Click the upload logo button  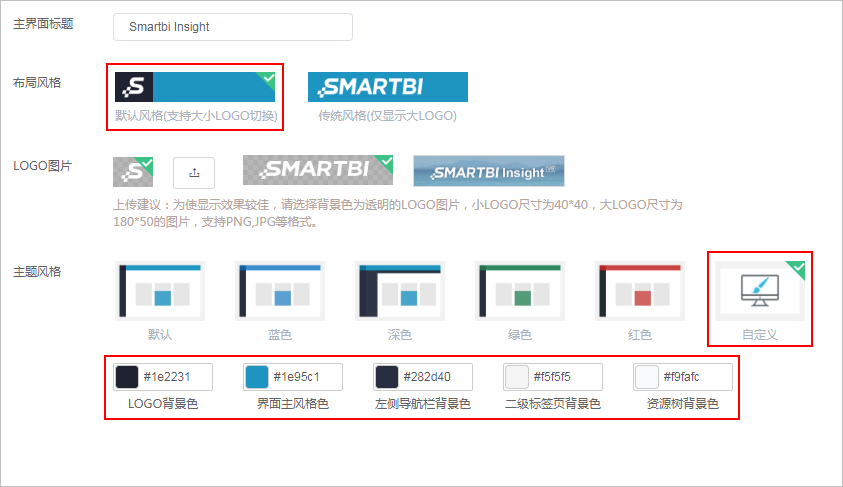[x=194, y=173]
